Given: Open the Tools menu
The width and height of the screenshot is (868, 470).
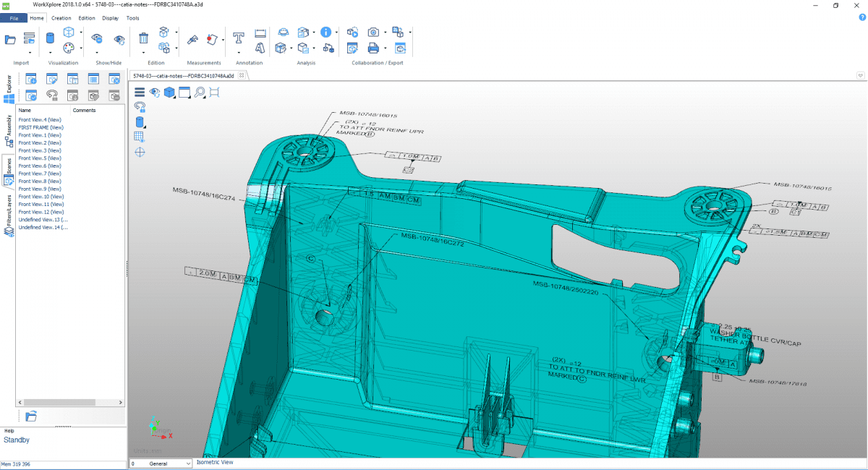Looking at the screenshot, I should (x=132, y=18).
